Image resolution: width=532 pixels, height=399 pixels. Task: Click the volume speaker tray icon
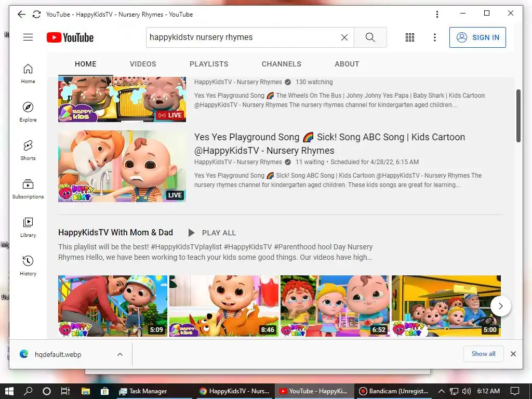tap(467, 391)
